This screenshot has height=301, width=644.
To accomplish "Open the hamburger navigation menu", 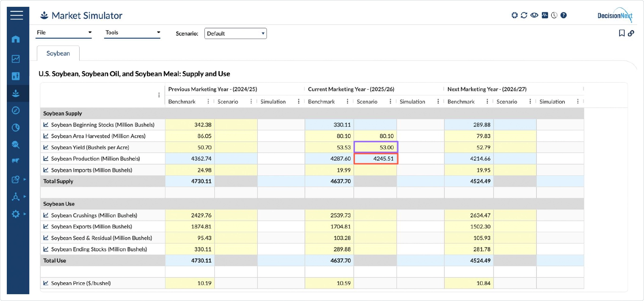I will tap(16, 15).
